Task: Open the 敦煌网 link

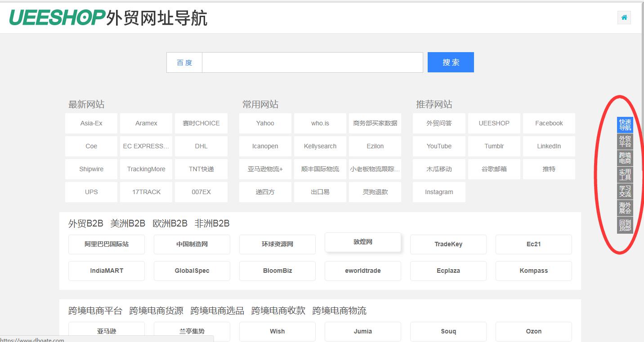Action: 362,242
